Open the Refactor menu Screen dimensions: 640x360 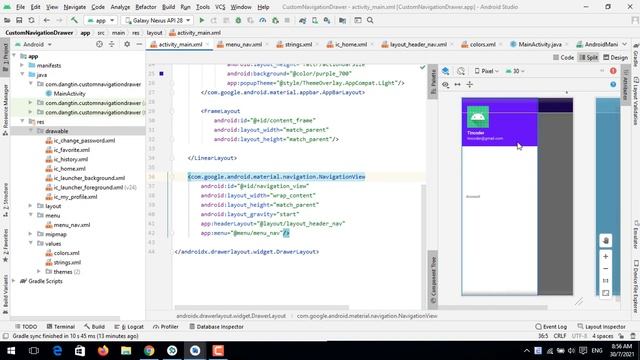pos(146,7)
